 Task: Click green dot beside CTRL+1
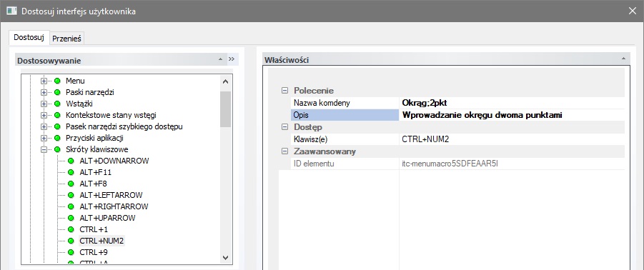(71, 229)
